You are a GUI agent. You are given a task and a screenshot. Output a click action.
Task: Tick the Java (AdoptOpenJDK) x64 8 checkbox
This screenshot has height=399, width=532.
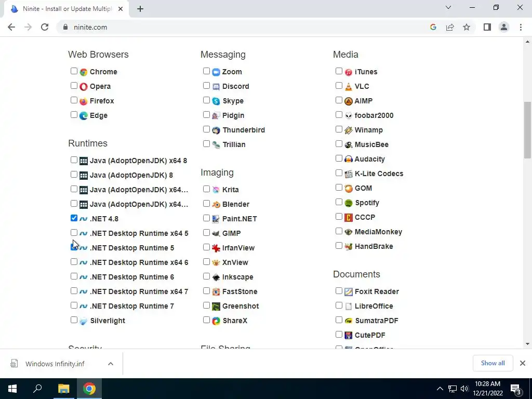[x=74, y=160]
